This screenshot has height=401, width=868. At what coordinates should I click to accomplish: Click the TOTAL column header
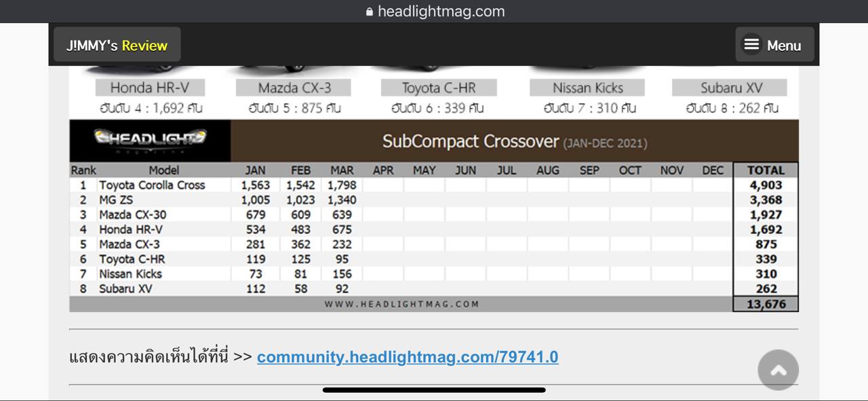click(766, 170)
